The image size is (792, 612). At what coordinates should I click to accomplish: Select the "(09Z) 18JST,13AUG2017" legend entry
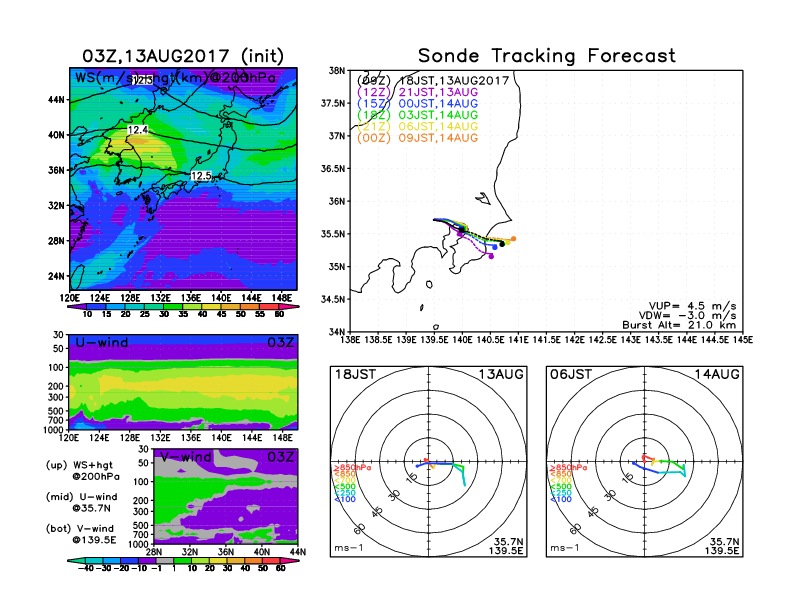pyautogui.click(x=433, y=80)
